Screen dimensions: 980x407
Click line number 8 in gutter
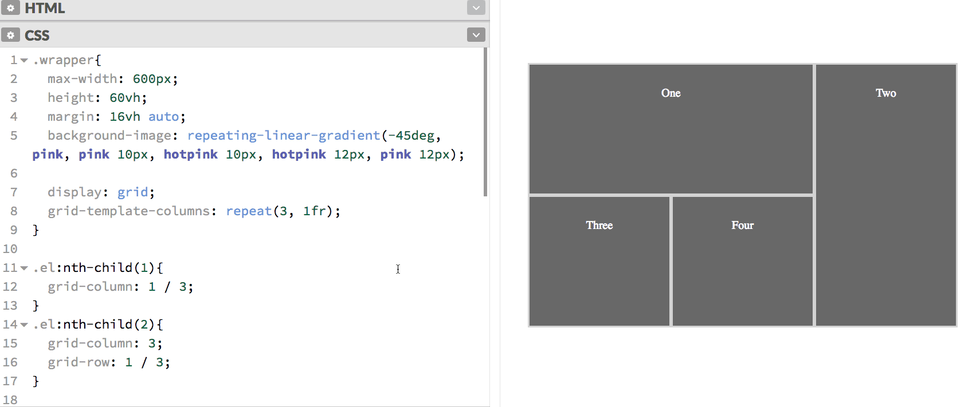click(x=14, y=211)
